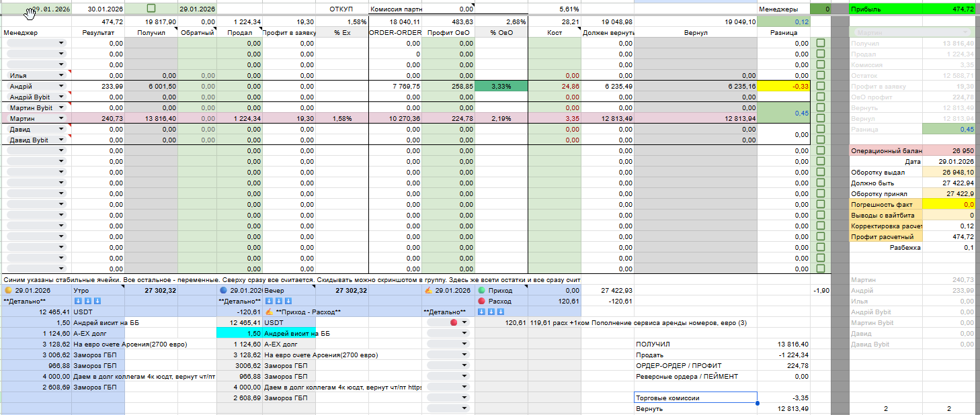Select the ПОЛУЧИЛ label in lower summary
980x415 pixels.
point(696,344)
